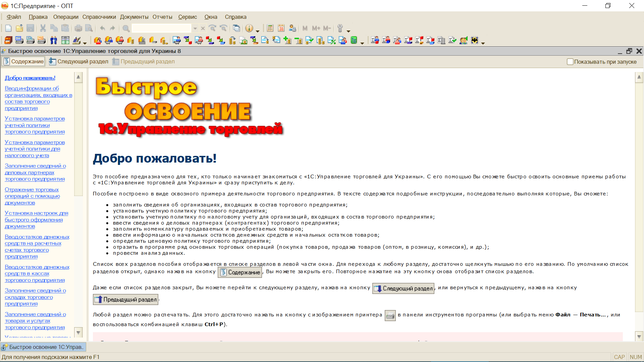Open the Документы menu
This screenshot has width=644, height=362.
pyautogui.click(x=134, y=17)
